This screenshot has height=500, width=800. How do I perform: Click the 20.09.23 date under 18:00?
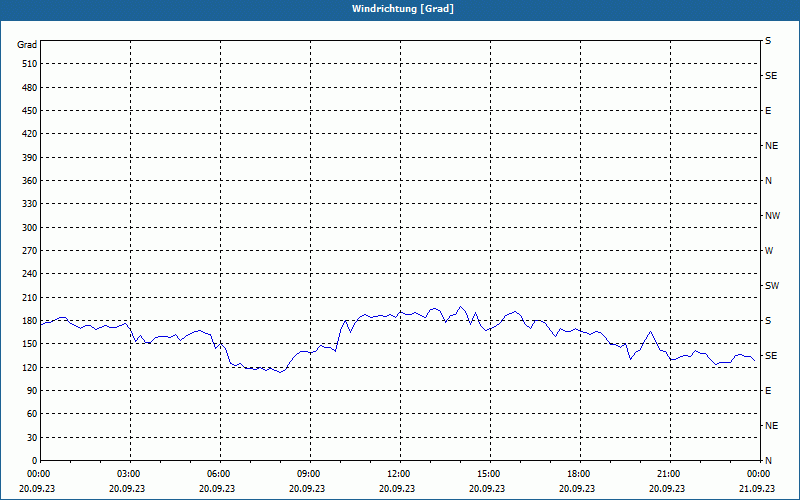(577, 488)
